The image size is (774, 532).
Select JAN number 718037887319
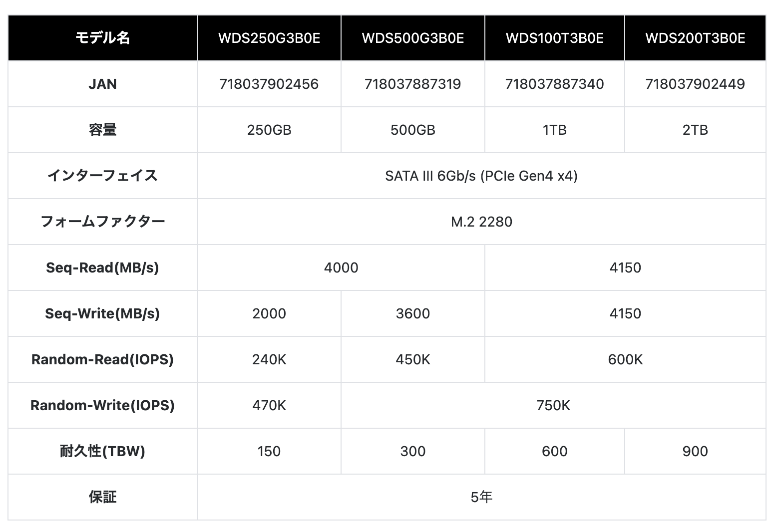point(413,84)
